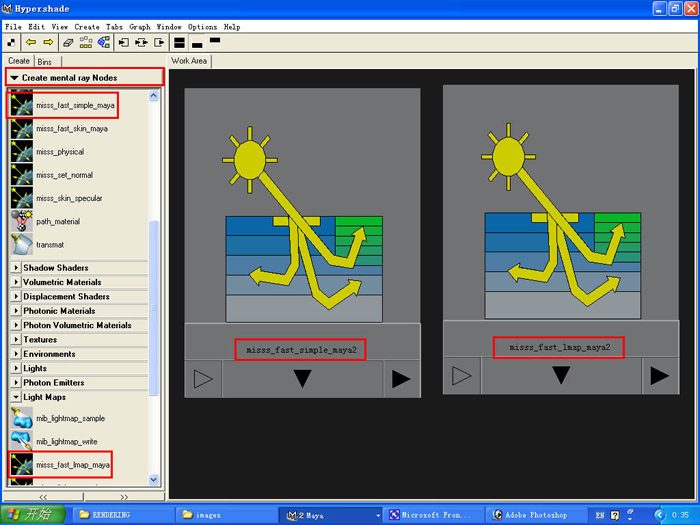Click misss_fast_simple_maya2 center down arrow
The image size is (700, 525).
303,379
